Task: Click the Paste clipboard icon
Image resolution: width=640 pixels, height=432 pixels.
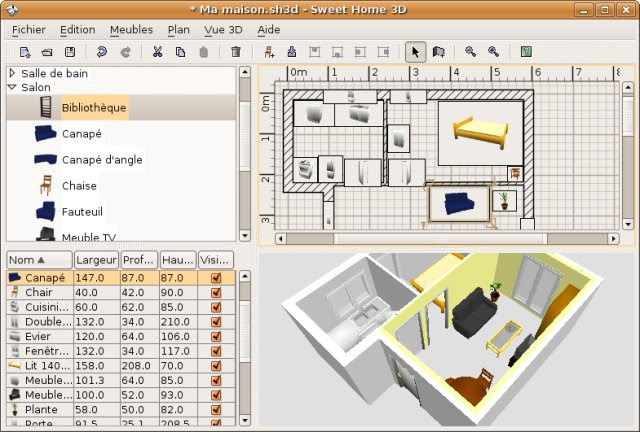Action: pyautogui.click(x=203, y=52)
